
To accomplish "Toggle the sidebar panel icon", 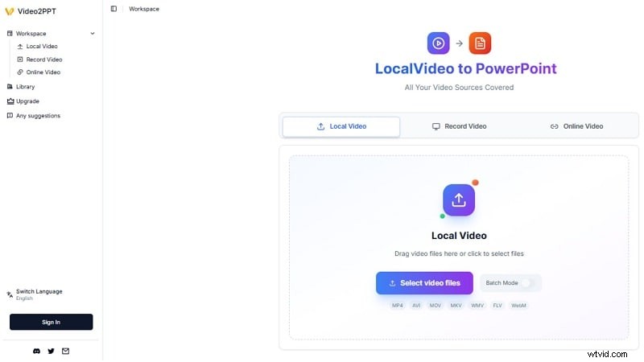I will tap(114, 9).
